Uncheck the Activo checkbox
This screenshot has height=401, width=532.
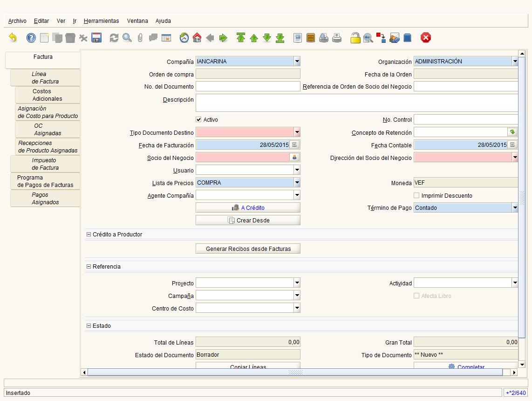[x=198, y=119]
